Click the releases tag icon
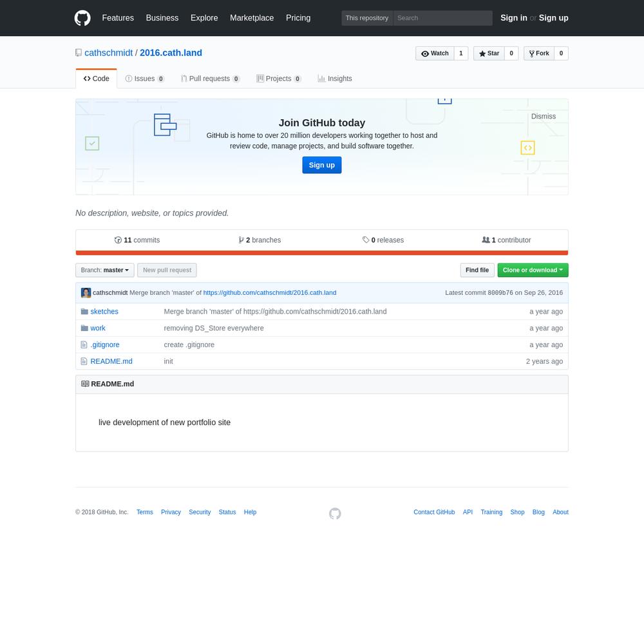 (x=366, y=240)
